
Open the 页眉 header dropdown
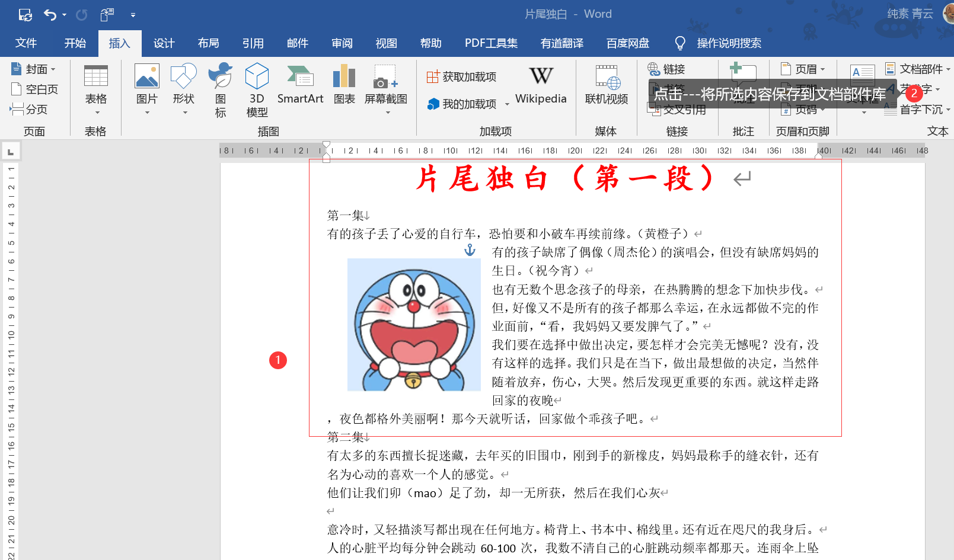point(803,69)
